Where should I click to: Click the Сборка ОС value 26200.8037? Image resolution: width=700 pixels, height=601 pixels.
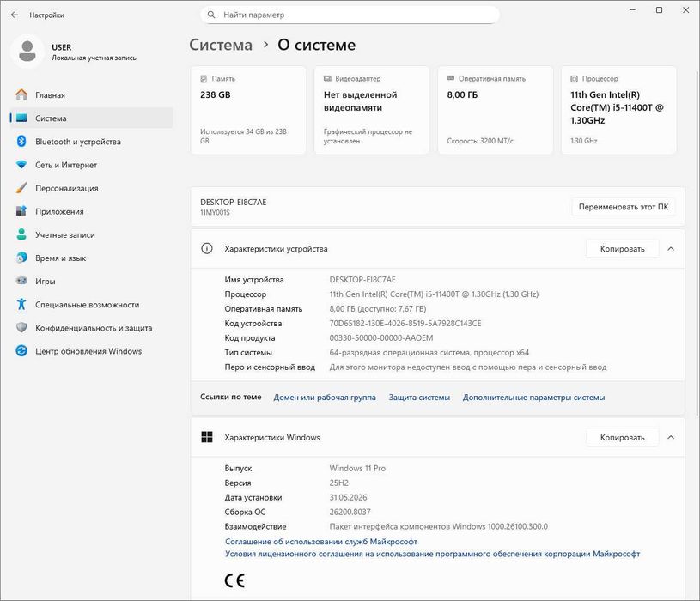pyautogui.click(x=350, y=512)
